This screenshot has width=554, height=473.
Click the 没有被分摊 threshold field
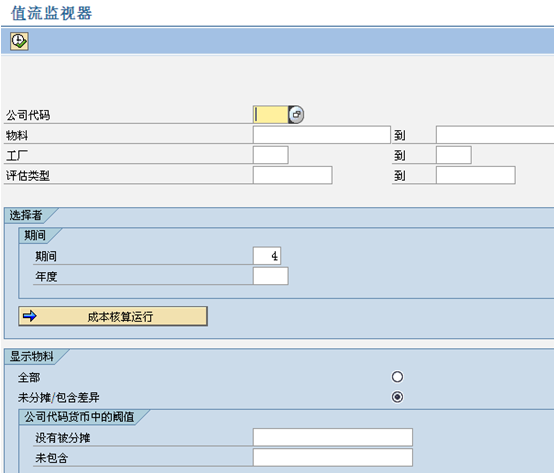(x=333, y=437)
